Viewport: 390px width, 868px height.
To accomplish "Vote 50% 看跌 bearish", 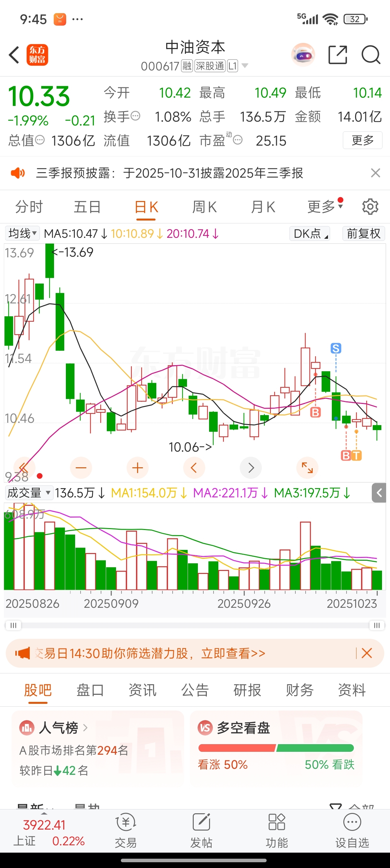I will click(x=330, y=765).
